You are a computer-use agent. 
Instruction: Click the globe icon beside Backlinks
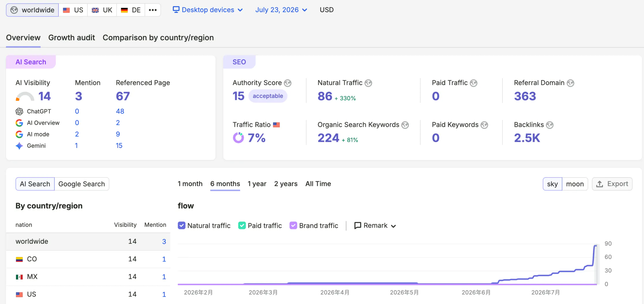tap(550, 125)
